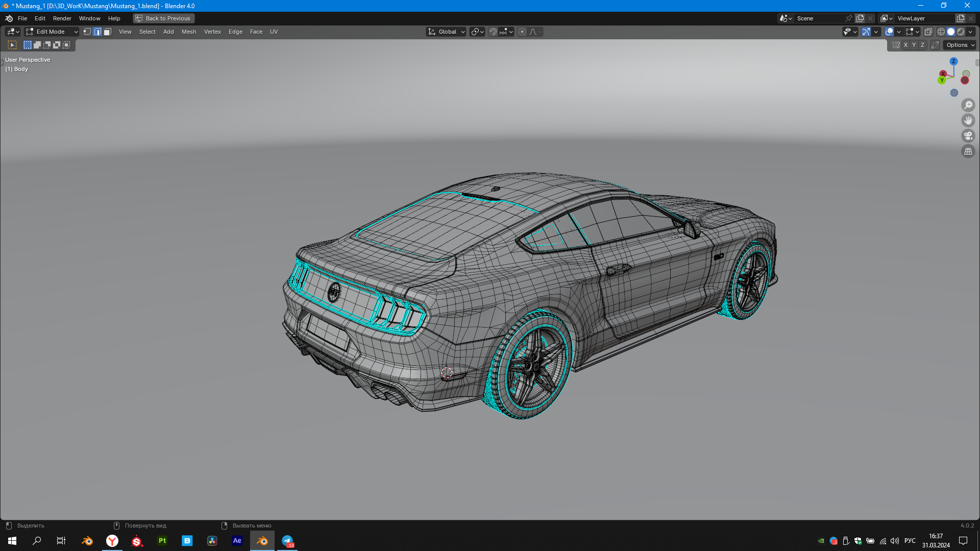The image size is (980, 551).
Task: Select wireframe viewport shading
Action: point(941,32)
